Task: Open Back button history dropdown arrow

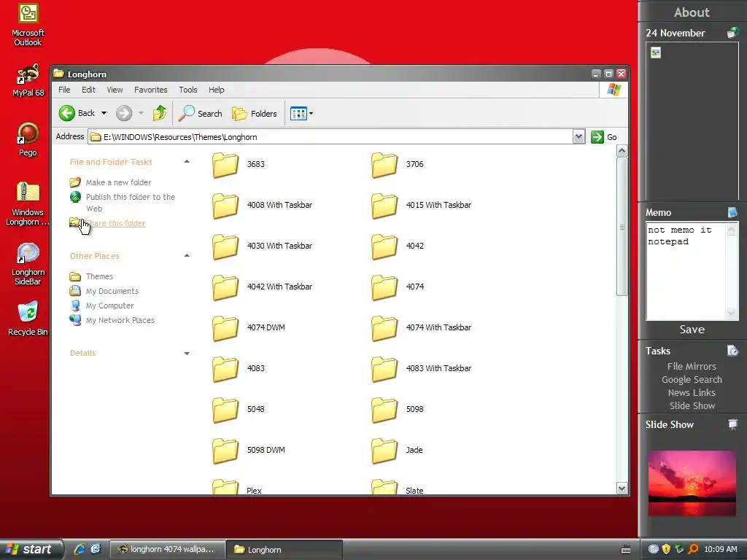Action: 104,113
